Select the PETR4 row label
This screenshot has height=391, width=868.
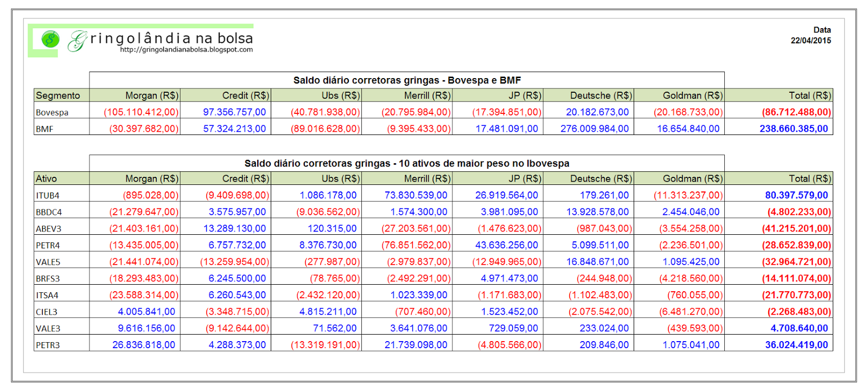point(48,246)
